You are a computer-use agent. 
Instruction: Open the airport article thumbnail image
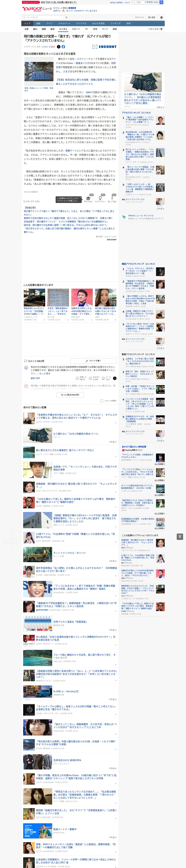tap(39, 72)
